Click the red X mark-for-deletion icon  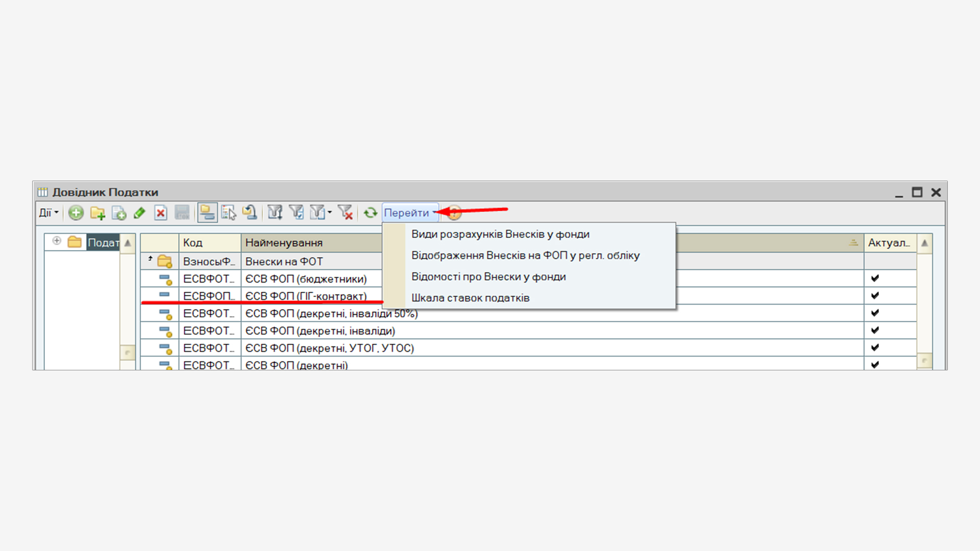[x=161, y=213]
